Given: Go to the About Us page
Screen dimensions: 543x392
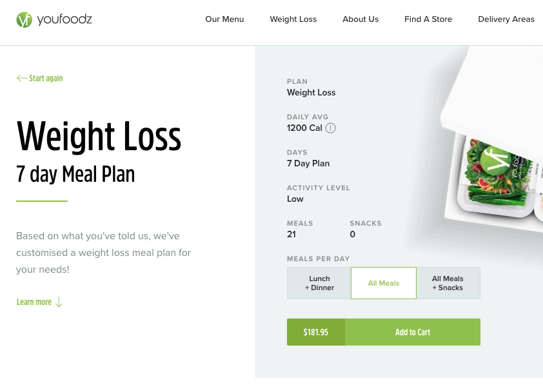Looking at the screenshot, I should (x=360, y=19).
